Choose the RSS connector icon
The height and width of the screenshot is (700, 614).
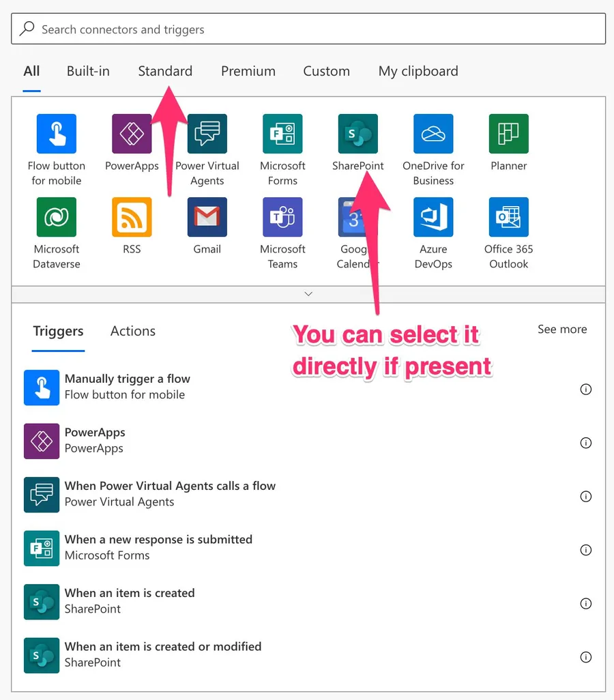(132, 218)
